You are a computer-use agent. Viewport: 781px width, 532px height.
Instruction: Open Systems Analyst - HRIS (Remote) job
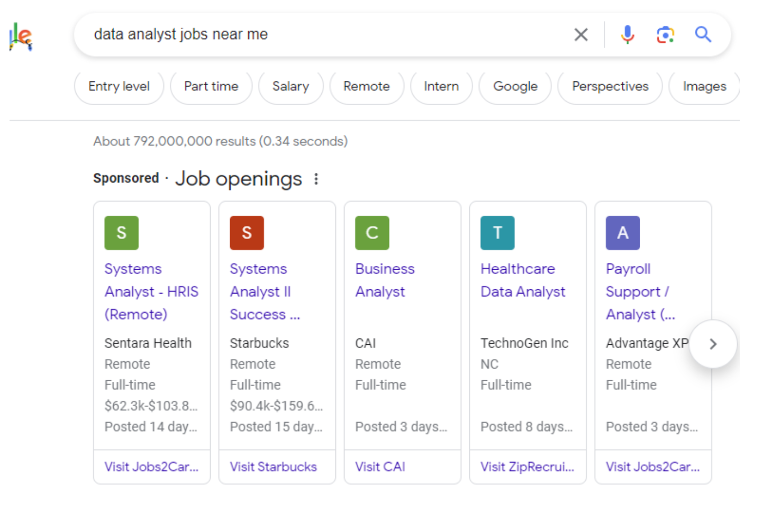151,291
